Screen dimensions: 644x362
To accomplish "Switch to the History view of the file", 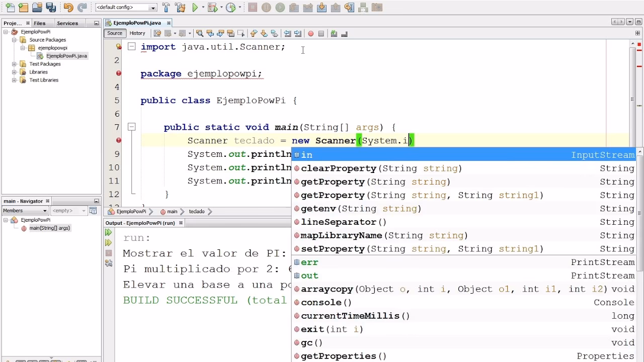I will 137,33.
